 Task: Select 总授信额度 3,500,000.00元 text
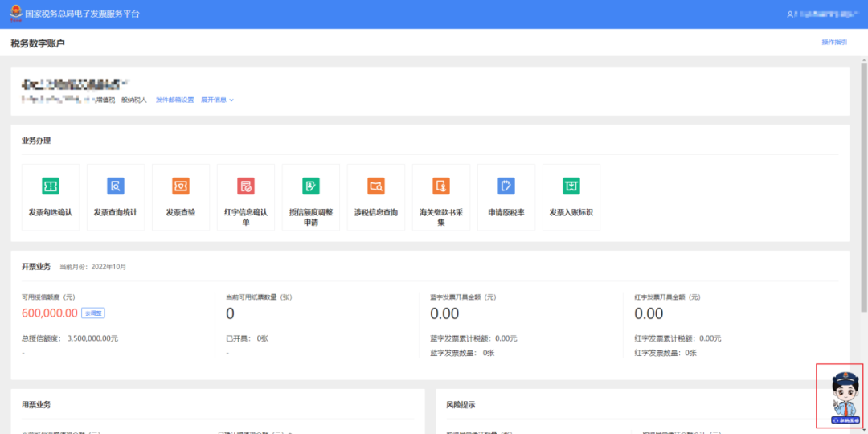70,339
